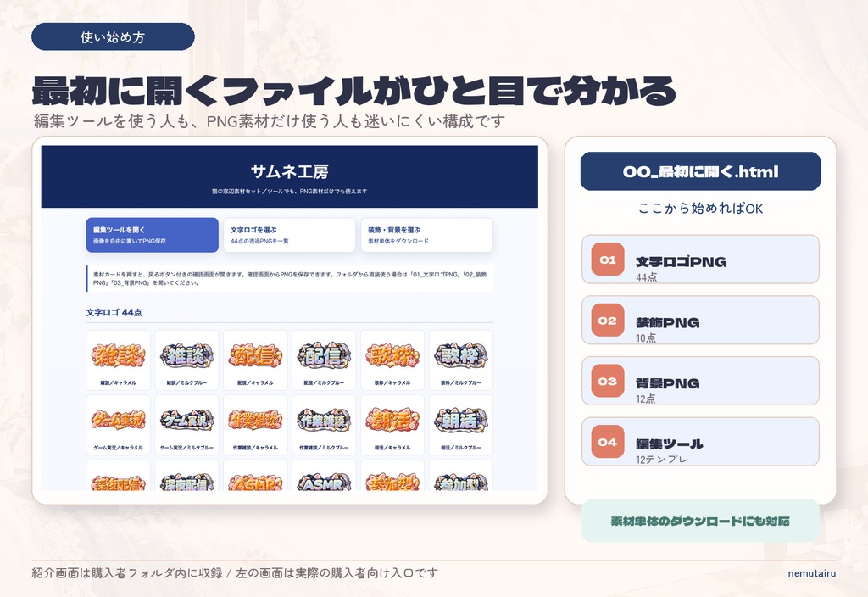Choose the ゲーム実況／ミルクブルー logo card
This screenshot has width=868, height=597.
[x=187, y=425]
